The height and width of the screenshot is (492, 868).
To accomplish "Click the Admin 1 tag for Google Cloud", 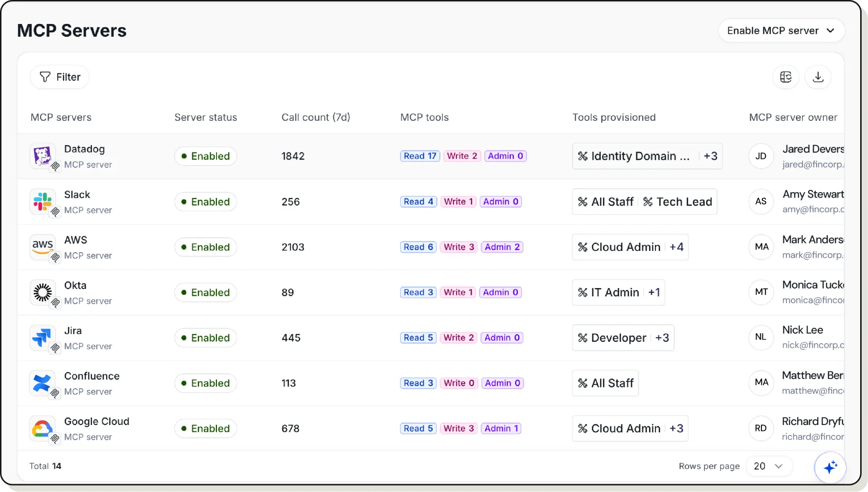I will (x=501, y=428).
